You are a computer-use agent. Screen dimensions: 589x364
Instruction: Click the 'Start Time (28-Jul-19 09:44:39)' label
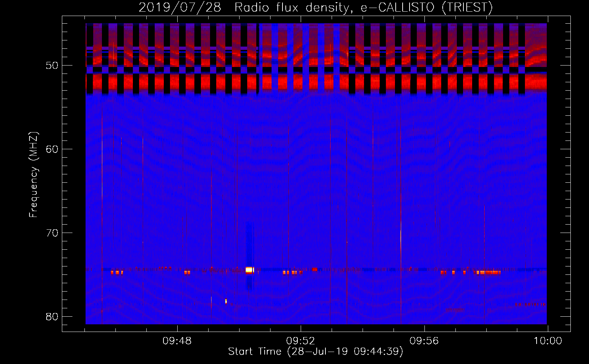(316, 352)
